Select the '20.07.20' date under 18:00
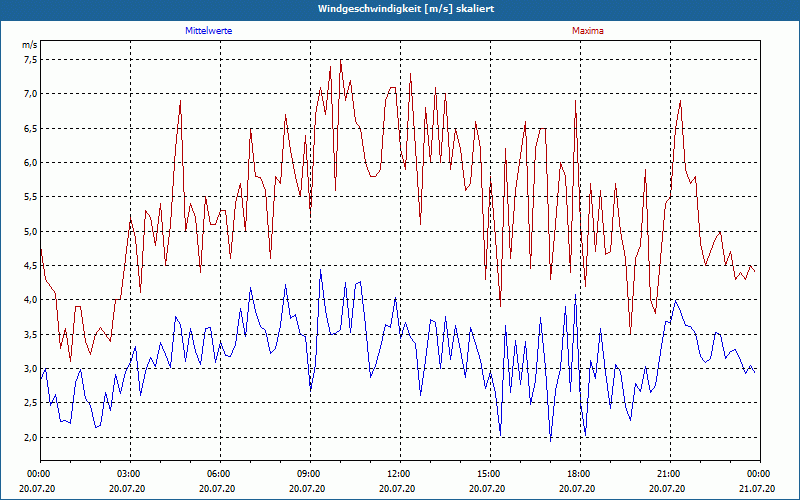The image size is (800, 500). (577, 489)
